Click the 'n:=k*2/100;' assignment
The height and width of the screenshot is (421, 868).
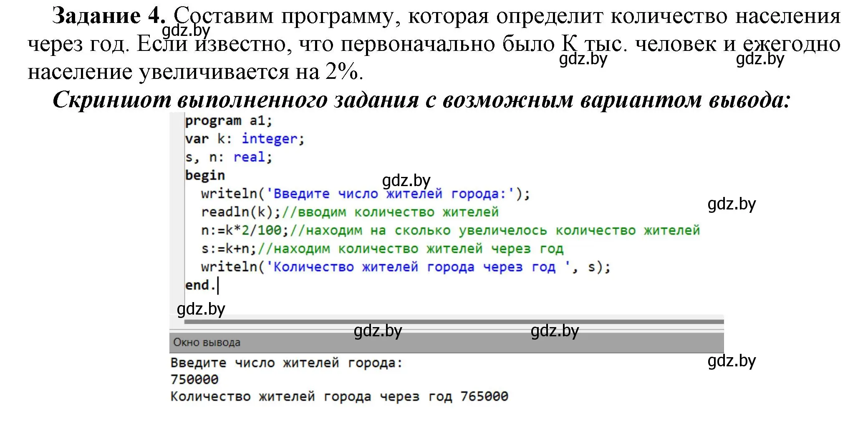[x=245, y=230]
